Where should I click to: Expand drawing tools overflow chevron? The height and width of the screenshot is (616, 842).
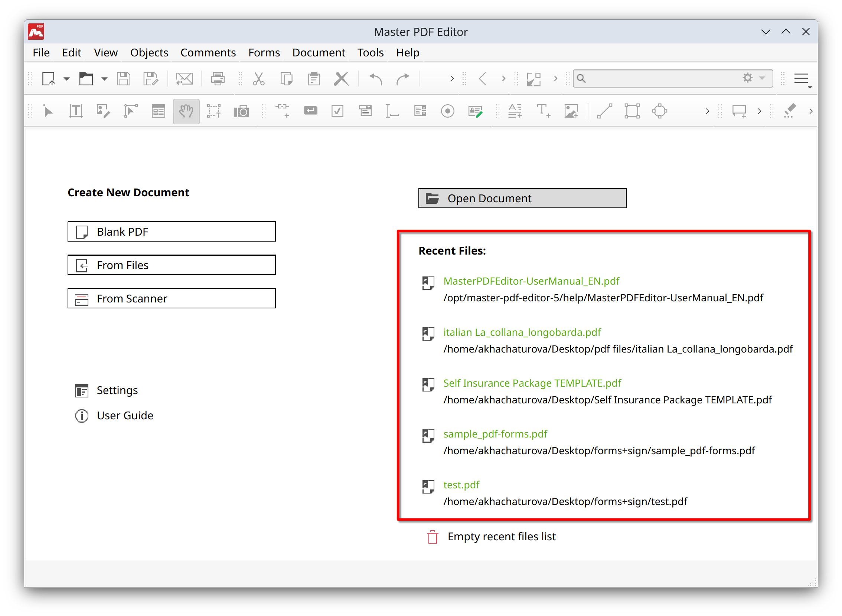[x=707, y=111]
